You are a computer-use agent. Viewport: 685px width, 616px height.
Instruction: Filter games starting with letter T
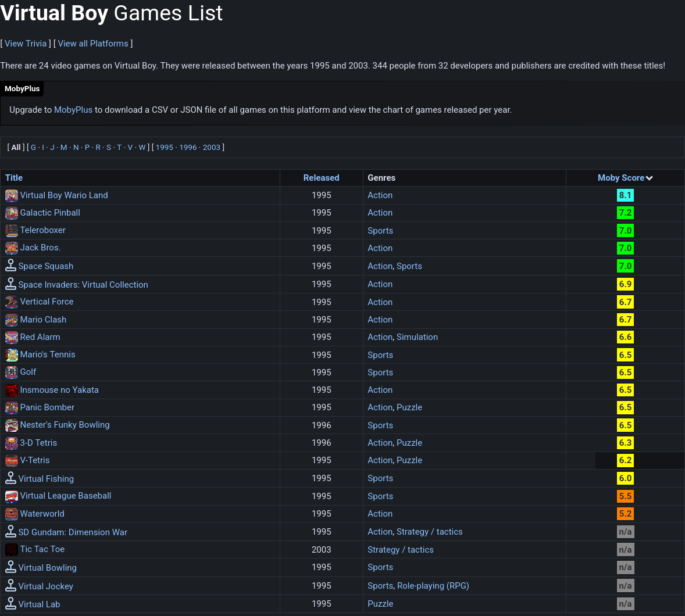[119, 147]
